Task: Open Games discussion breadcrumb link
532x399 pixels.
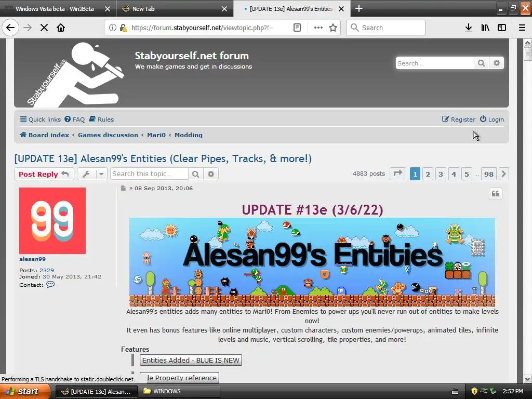Action: (x=108, y=135)
